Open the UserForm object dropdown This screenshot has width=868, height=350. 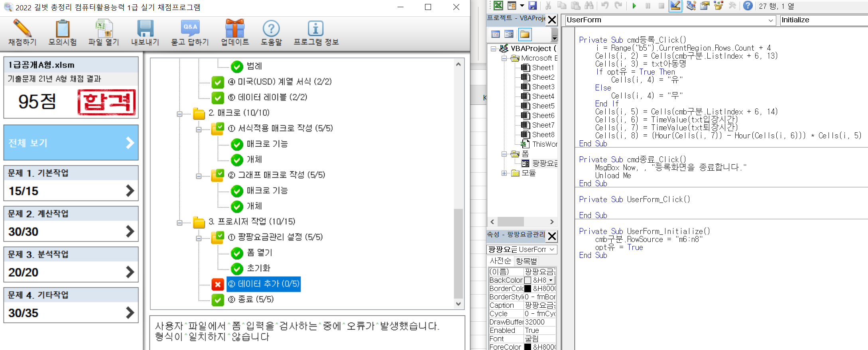[x=770, y=20]
